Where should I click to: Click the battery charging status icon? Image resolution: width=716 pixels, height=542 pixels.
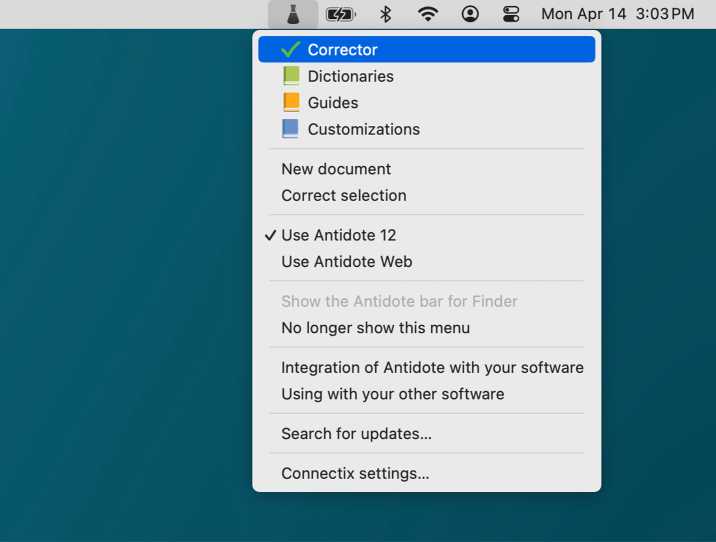[x=341, y=14]
